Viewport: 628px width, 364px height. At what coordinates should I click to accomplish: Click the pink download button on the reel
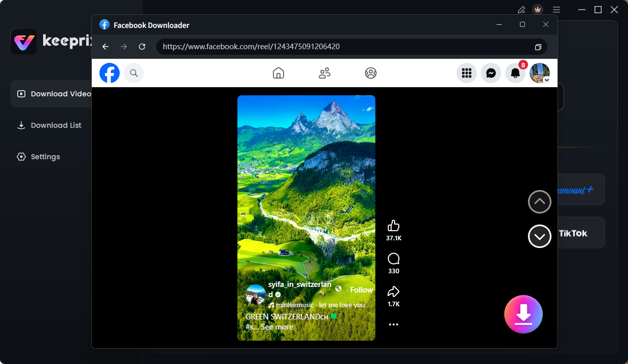pyautogui.click(x=523, y=314)
